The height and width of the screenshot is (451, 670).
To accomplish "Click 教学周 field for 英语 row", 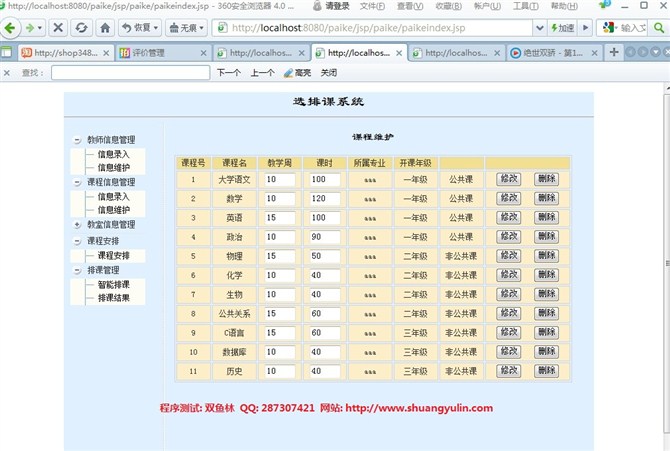I will point(280,218).
